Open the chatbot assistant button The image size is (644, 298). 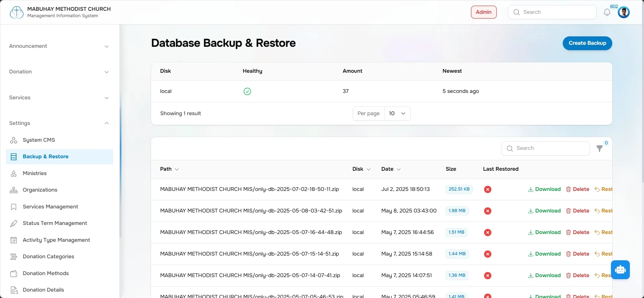coord(620,270)
